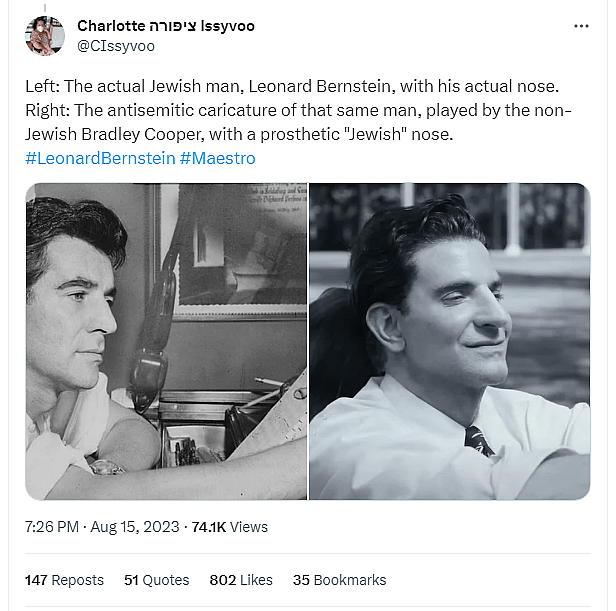This screenshot has width=616, height=611.
Task: Click the 35 Bookmarks count
Action: click(x=339, y=580)
